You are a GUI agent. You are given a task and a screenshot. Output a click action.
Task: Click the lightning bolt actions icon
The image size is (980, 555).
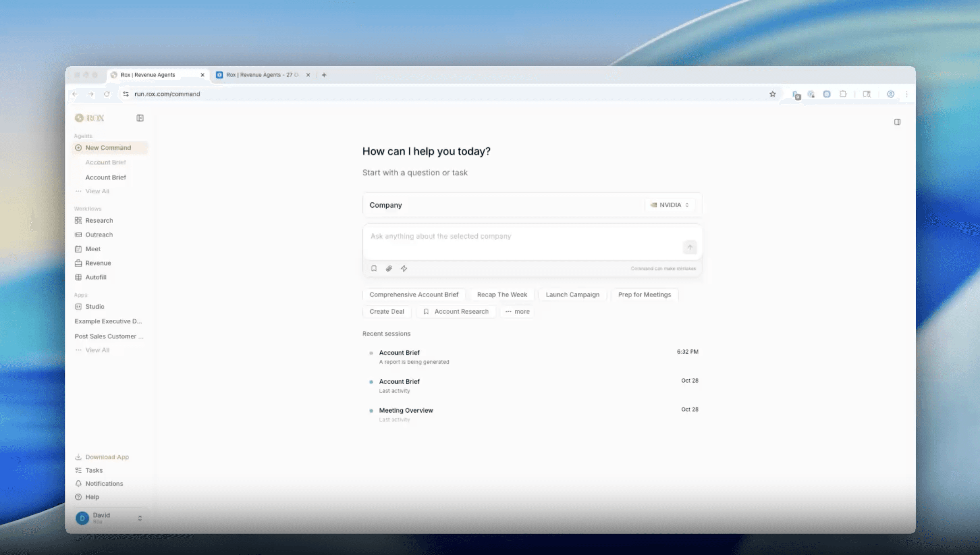[404, 268]
